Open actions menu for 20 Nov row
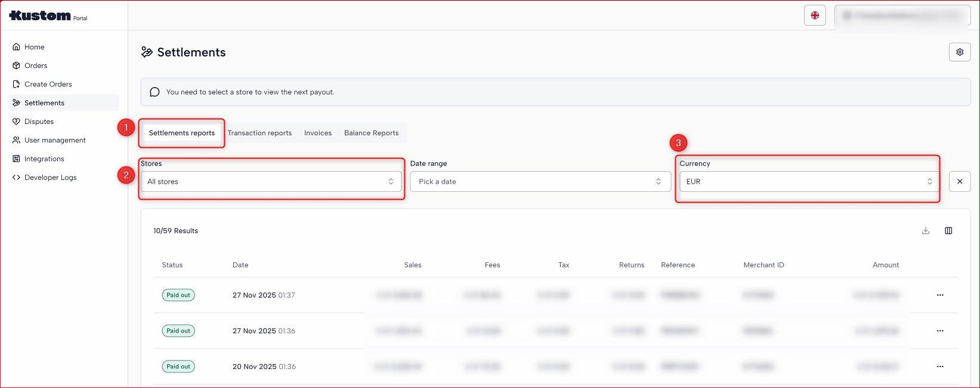980x388 pixels. coord(940,367)
